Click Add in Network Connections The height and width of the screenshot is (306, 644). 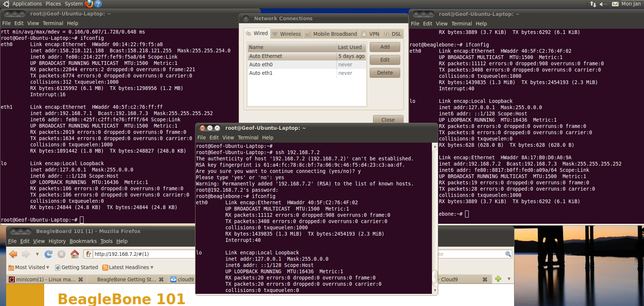click(385, 47)
